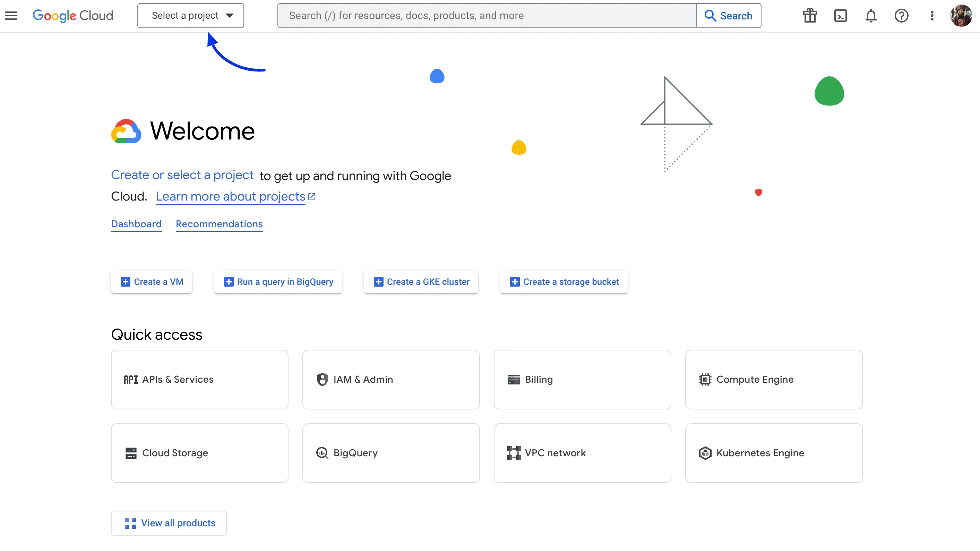The width and height of the screenshot is (980, 551).
Task: Open the three-dot settings menu
Action: [x=932, y=16]
